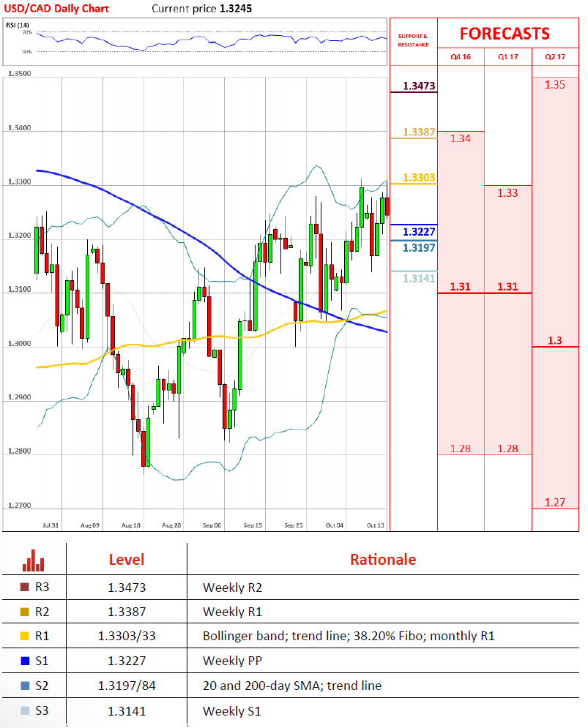
Task: Click the Q4 16 forecast column header
Action: pyautogui.click(x=461, y=56)
